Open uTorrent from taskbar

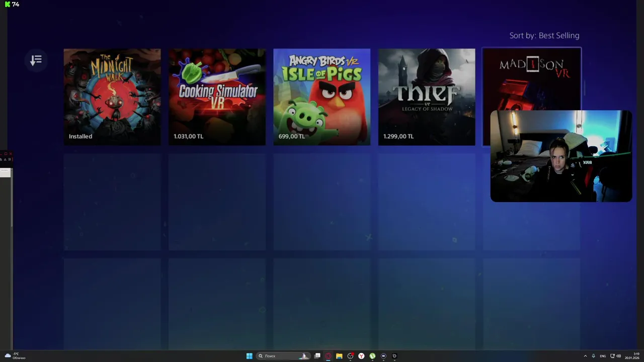click(x=372, y=356)
